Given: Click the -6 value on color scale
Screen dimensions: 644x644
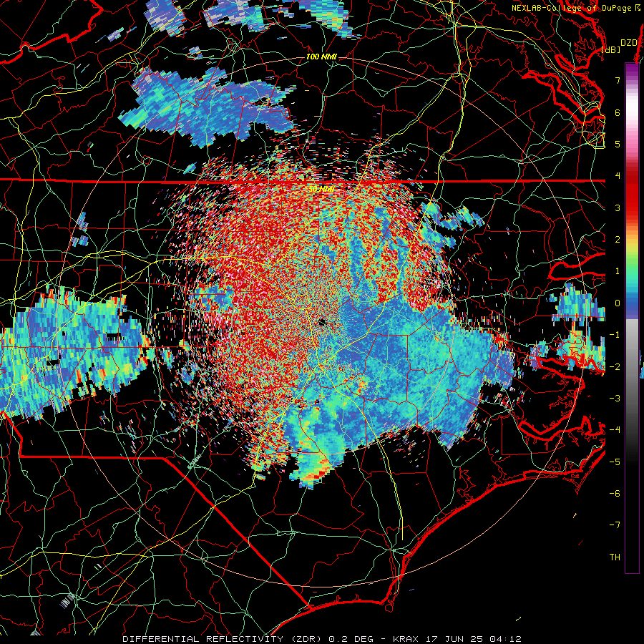Looking at the screenshot, I should (x=615, y=494).
